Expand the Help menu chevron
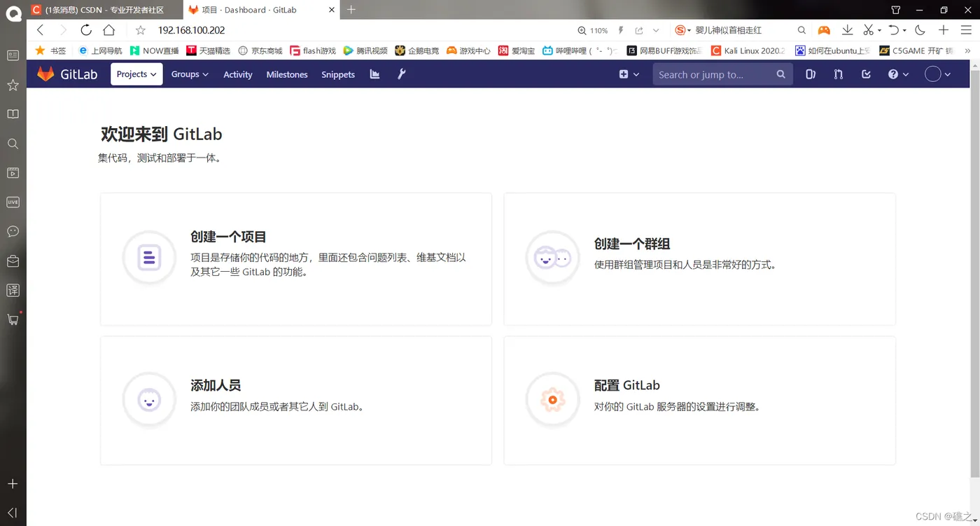Viewport: 980px width, 526px height. point(906,74)
